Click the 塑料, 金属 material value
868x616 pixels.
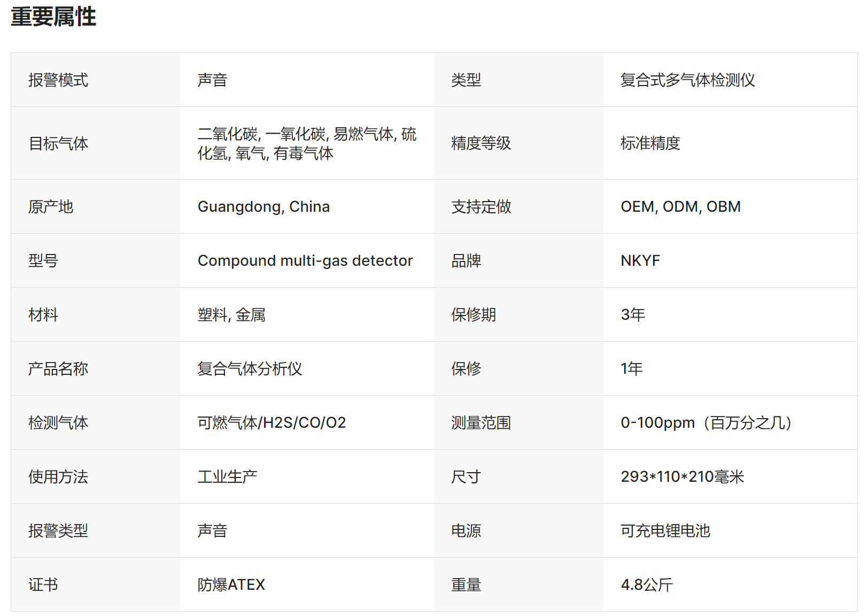coord(231,315)
